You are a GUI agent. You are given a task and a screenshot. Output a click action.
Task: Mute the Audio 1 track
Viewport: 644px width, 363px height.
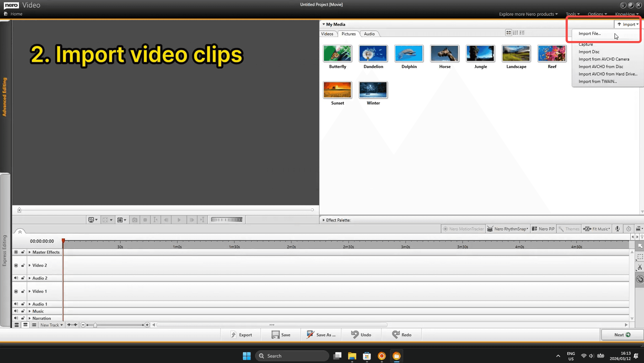point(16,304)
